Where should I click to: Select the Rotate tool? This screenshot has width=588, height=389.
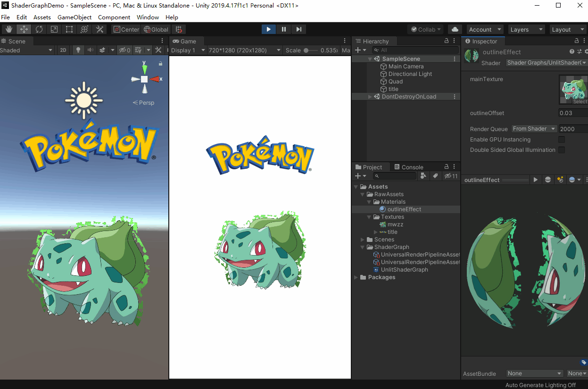(x=39, y=29)
